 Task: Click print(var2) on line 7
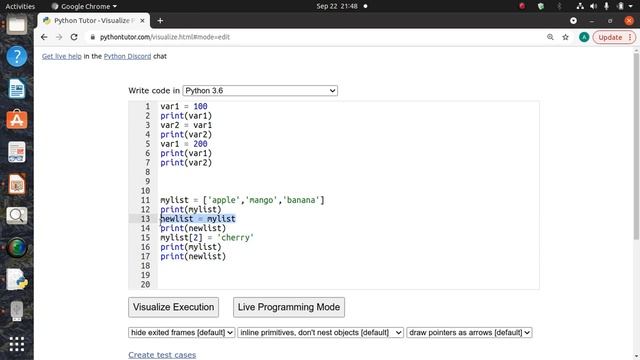(x=186, y=162)
